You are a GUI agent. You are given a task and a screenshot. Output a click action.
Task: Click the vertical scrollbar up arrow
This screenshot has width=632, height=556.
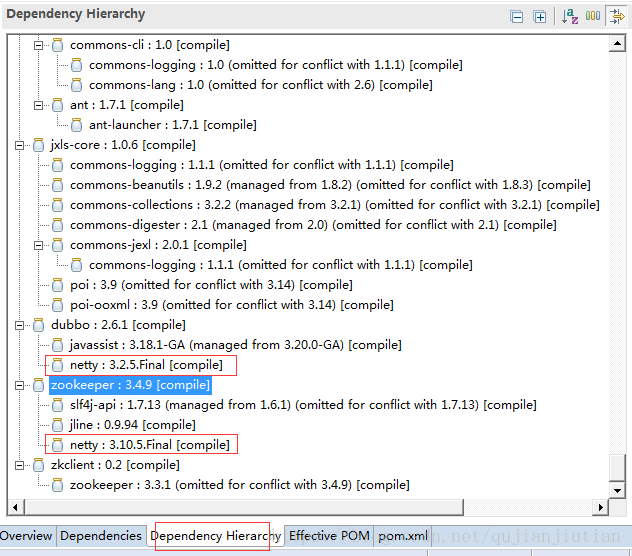tap(617, 43)
